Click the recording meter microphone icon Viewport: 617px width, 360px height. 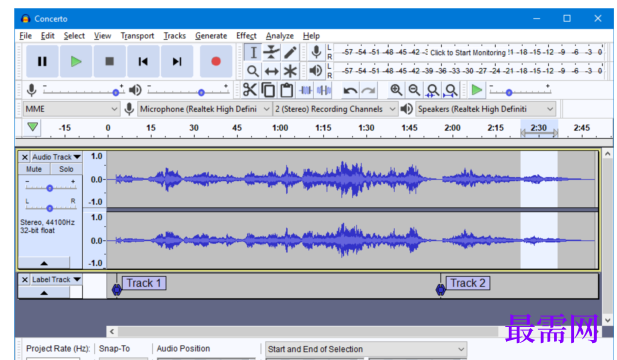coord(316,52)
